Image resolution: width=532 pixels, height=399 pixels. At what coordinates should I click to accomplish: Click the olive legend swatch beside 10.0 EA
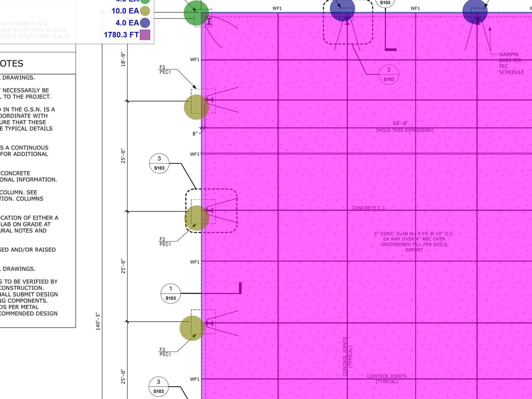pos(145,11)
